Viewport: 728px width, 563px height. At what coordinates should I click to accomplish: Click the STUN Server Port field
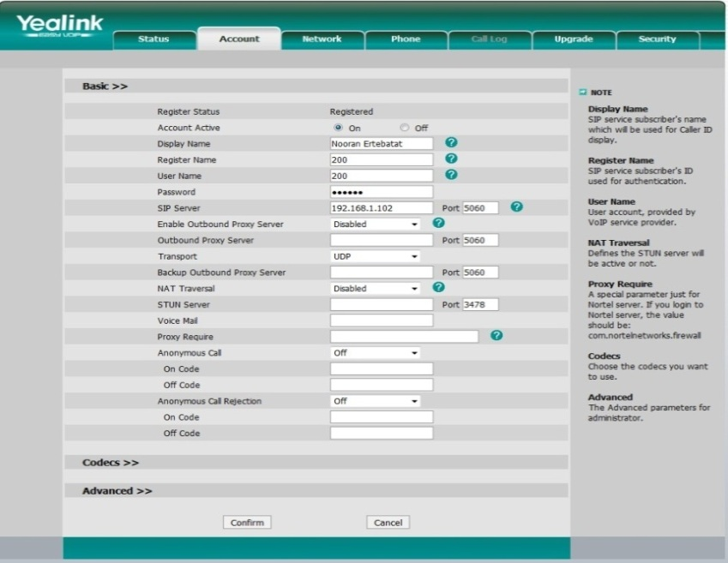pos(480,304)
